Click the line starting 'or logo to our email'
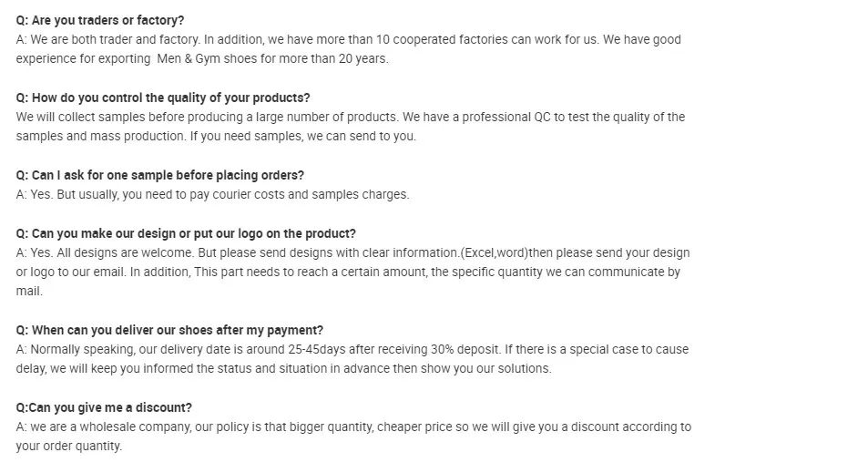868x473 pixels. coord(348,272)
